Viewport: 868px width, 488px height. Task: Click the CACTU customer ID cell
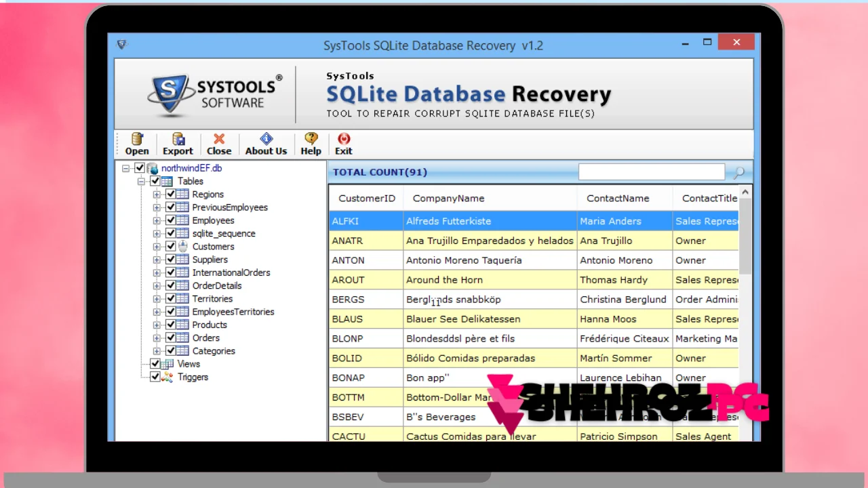366,435
